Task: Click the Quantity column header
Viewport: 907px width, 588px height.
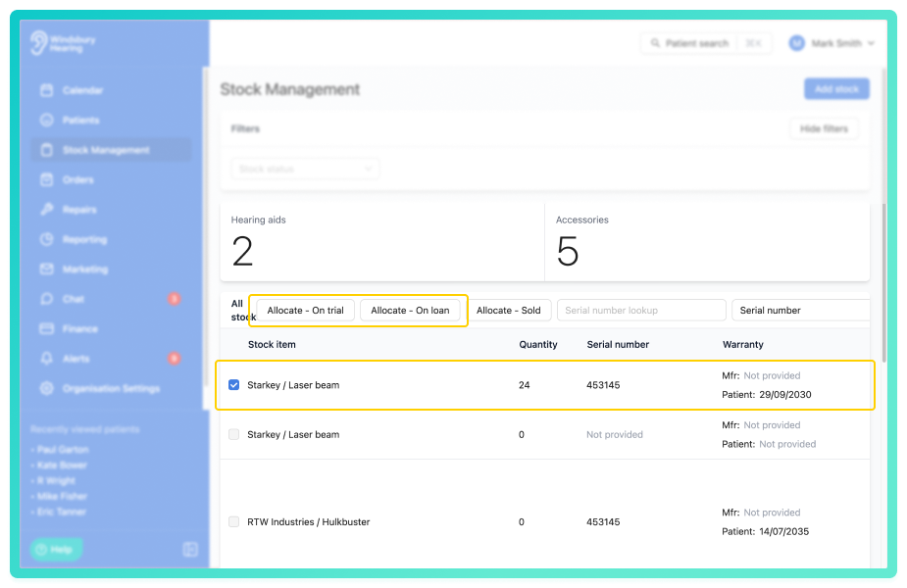Action: pos(538,344)
